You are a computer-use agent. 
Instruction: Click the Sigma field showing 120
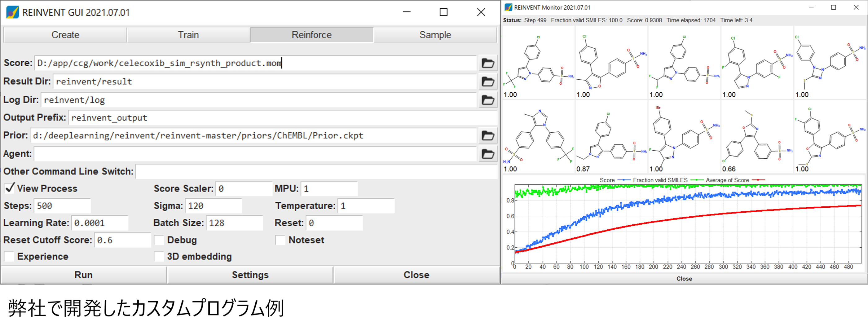213,206
